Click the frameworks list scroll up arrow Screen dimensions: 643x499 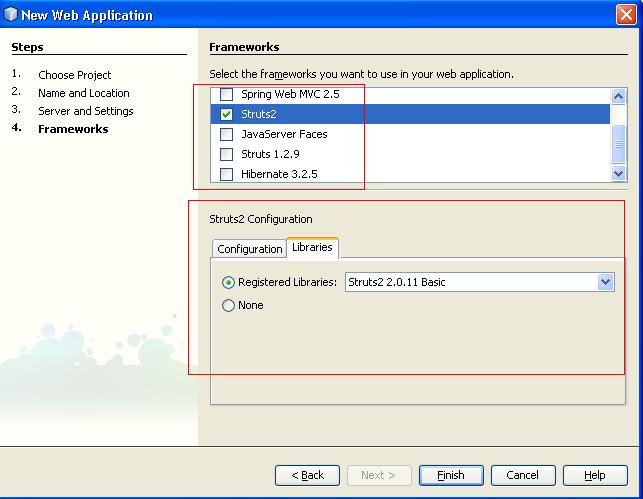coord(618,96)
